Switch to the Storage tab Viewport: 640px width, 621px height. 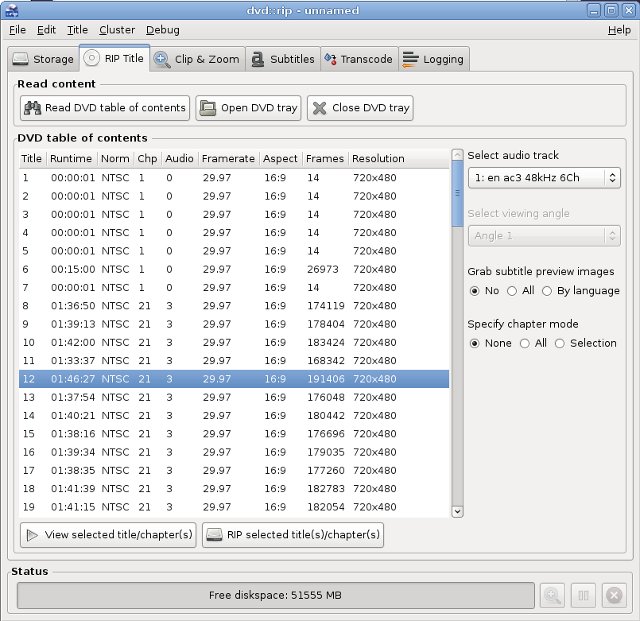pos(43,59)
